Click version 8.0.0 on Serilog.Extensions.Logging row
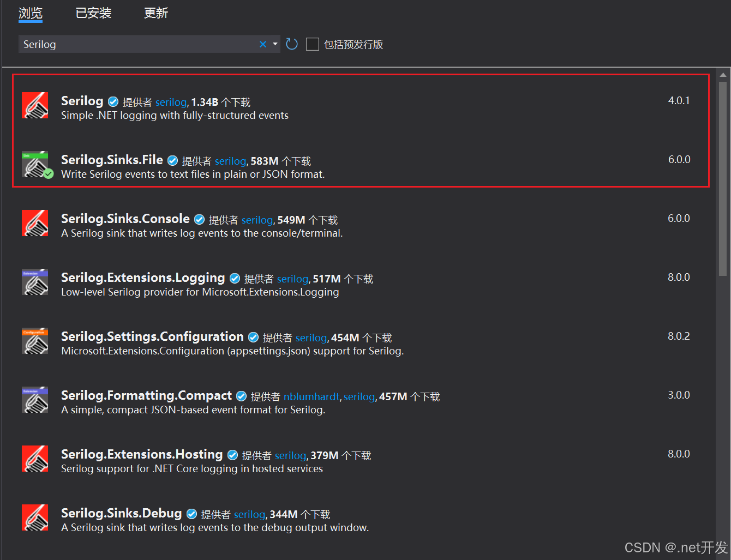This screenshot has width=731, height=560. 679,277
